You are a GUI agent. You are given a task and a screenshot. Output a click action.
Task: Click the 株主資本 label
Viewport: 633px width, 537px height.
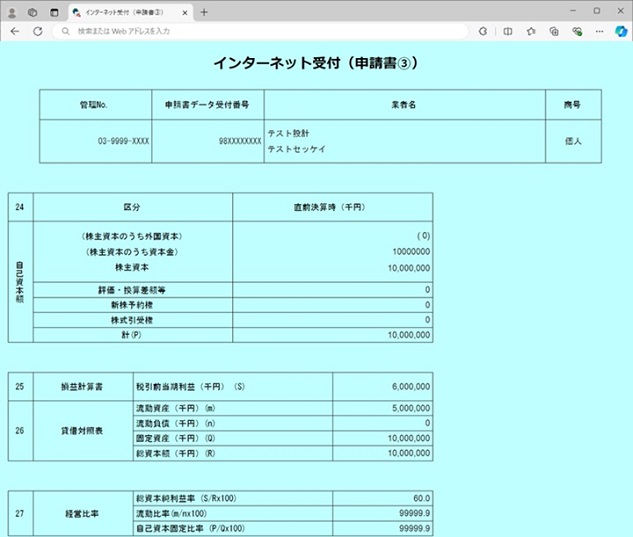[132, 267]
